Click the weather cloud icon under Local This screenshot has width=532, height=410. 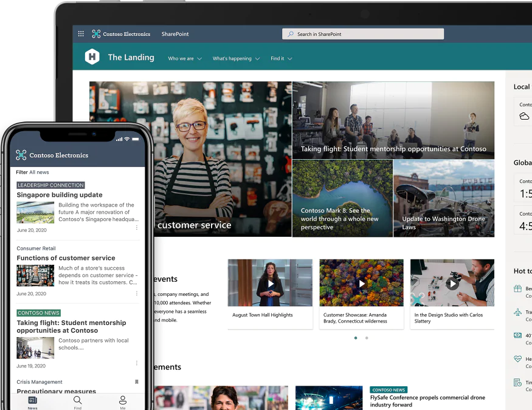(x=524, y=115)
